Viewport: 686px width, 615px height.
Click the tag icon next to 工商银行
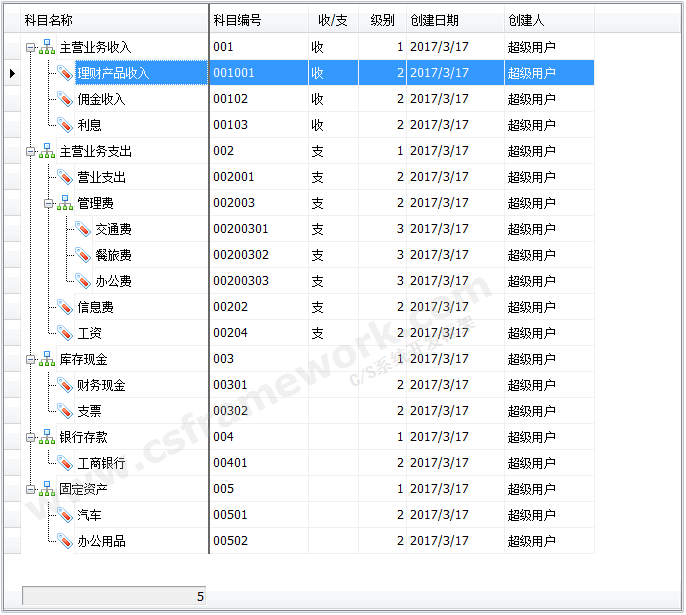click(x=65, y=463)
